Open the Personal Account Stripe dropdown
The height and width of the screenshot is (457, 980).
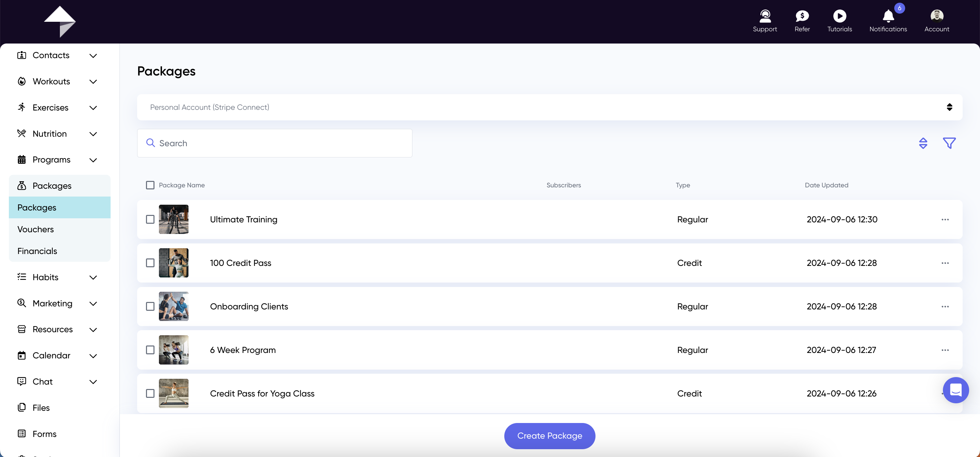tap(549, 107)
